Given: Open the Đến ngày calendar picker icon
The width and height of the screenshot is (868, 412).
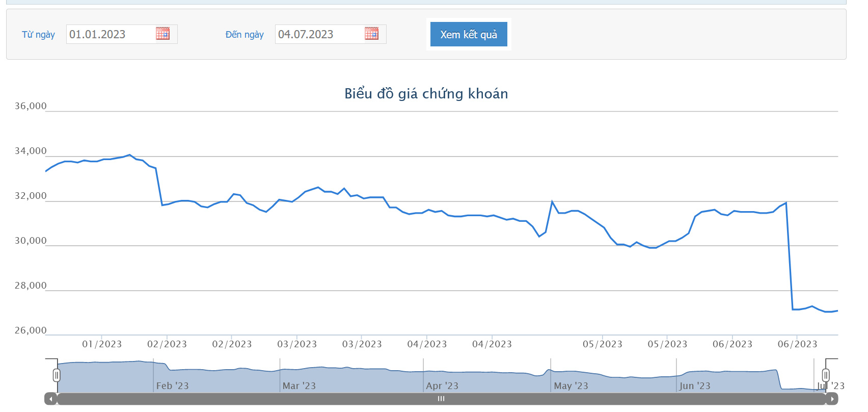Looking at the screenshot, I should (371, 34).
